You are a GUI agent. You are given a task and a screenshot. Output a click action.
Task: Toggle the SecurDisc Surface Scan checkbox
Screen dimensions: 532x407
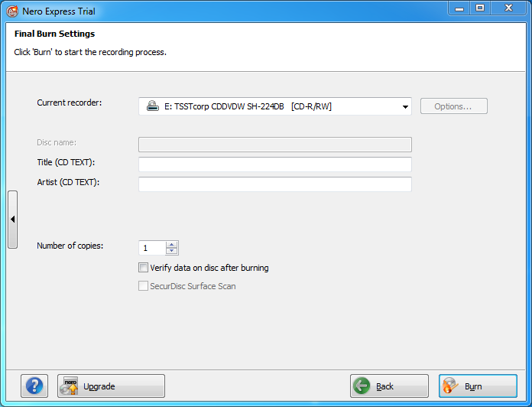coord(143,286)
